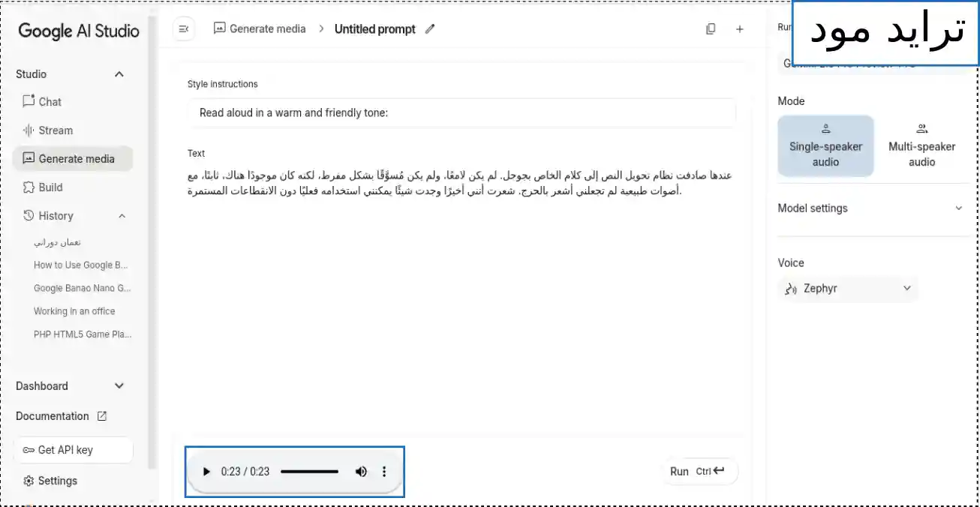
Task: Expand the Dashboard section
Action: pos(119,386)
